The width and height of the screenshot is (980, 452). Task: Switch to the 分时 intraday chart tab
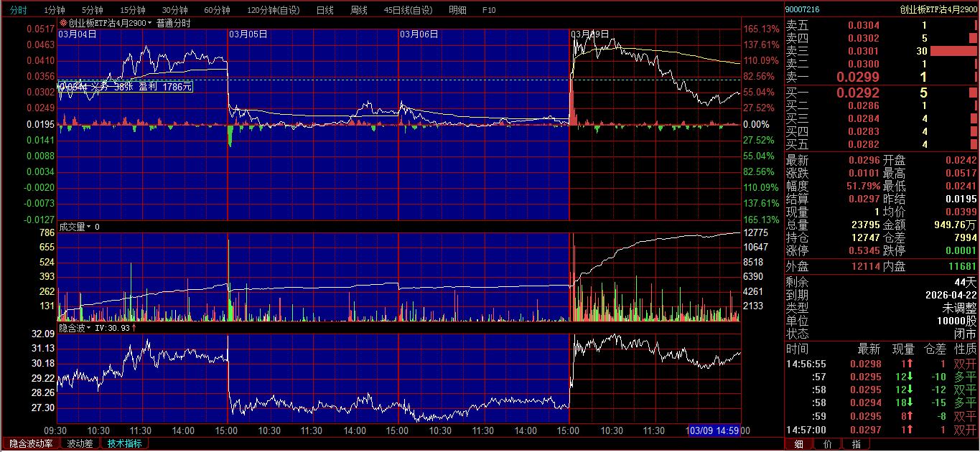[19, 10]
